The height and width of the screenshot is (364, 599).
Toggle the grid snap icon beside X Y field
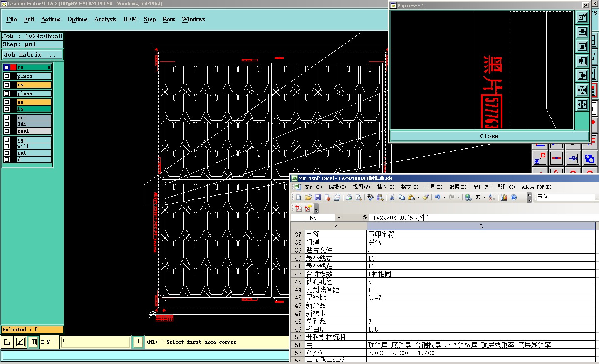click(x=33, y=342)
